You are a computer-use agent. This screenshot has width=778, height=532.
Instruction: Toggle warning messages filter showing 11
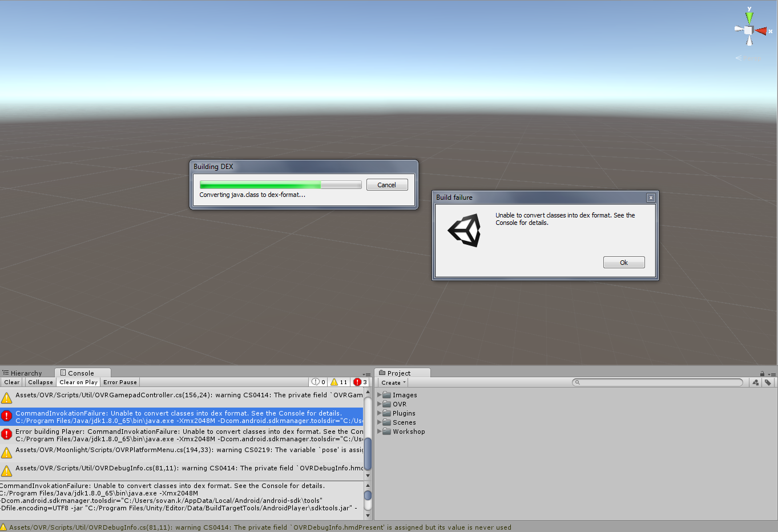point(339,382)
